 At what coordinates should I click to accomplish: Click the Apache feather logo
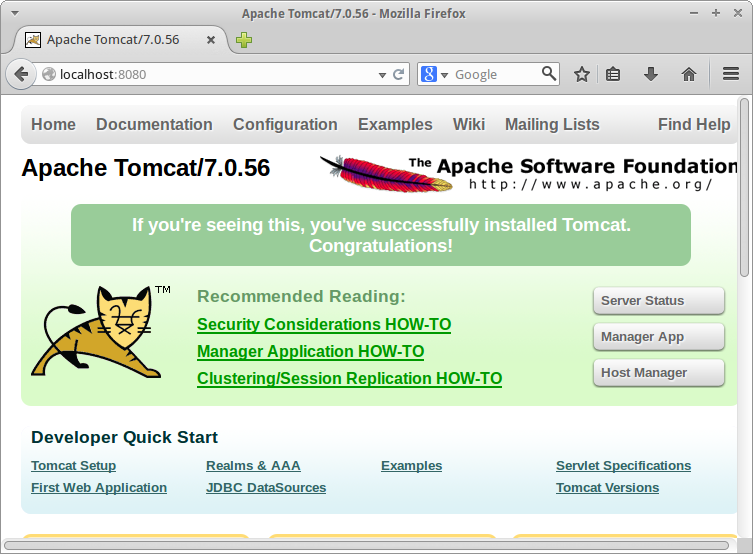click(x=386, y=174)
